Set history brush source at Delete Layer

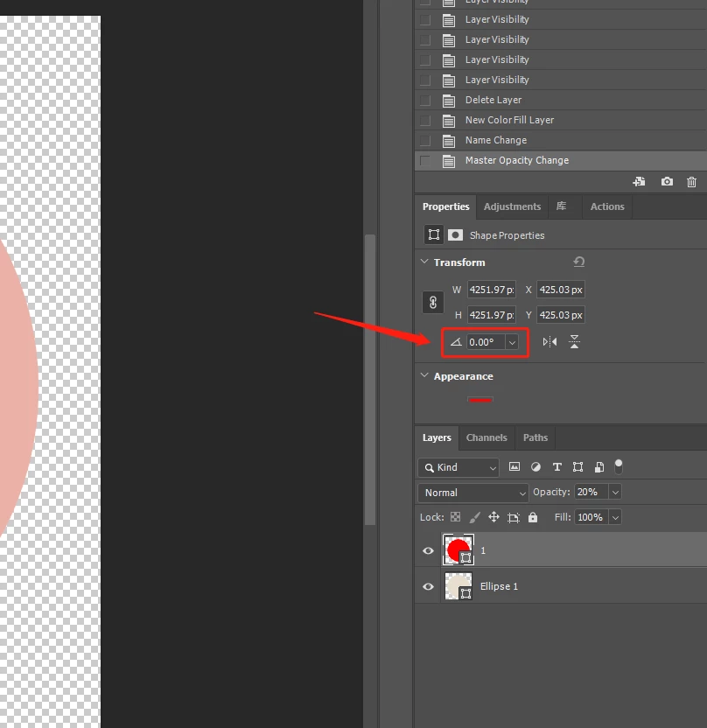coord(424,101)
